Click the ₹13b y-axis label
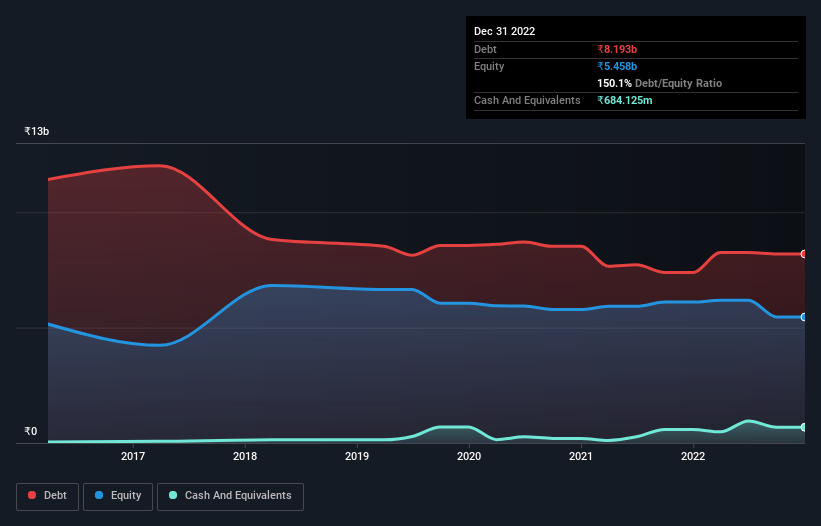821x526 pixels. click(x=37, y=131)
